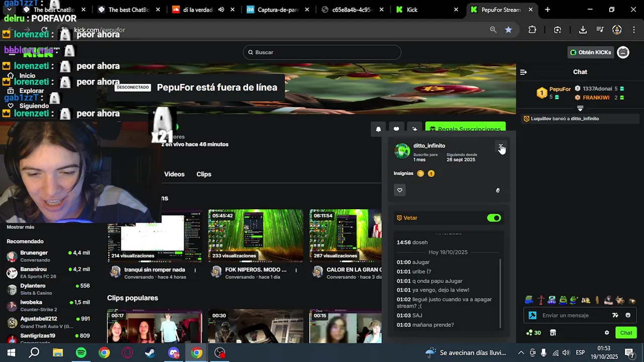
Task: Click FRANKIWI in chat leaderboard
Action: click(x=596, y=98)
